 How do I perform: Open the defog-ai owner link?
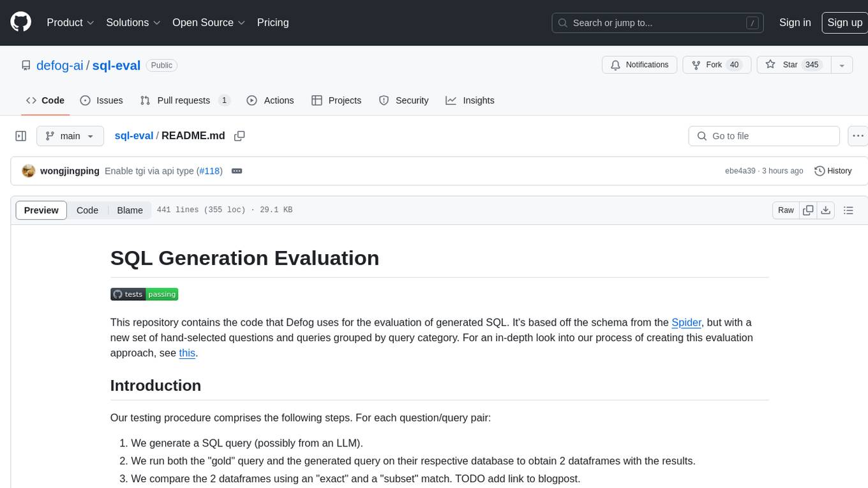click(x=60, y=65)
